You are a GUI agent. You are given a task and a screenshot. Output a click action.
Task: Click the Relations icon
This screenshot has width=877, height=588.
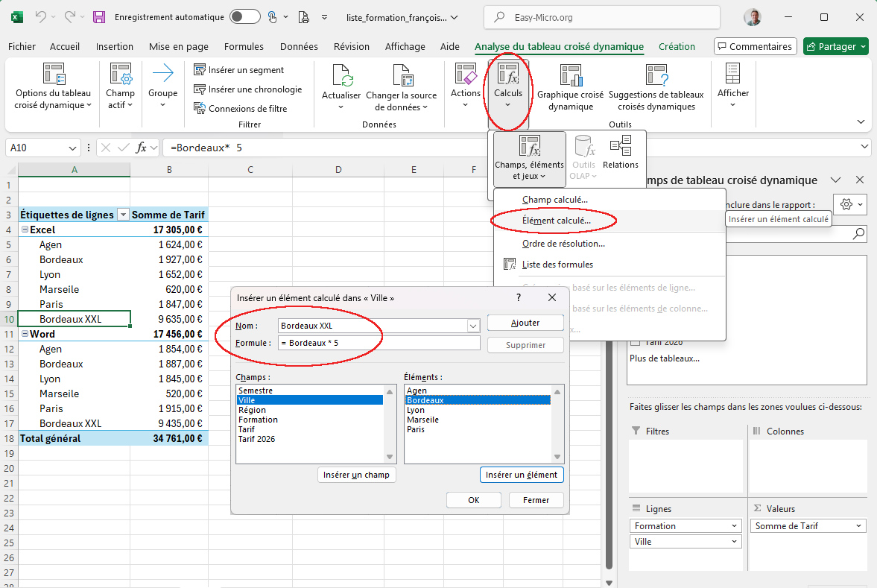click(x=620, y=147)
